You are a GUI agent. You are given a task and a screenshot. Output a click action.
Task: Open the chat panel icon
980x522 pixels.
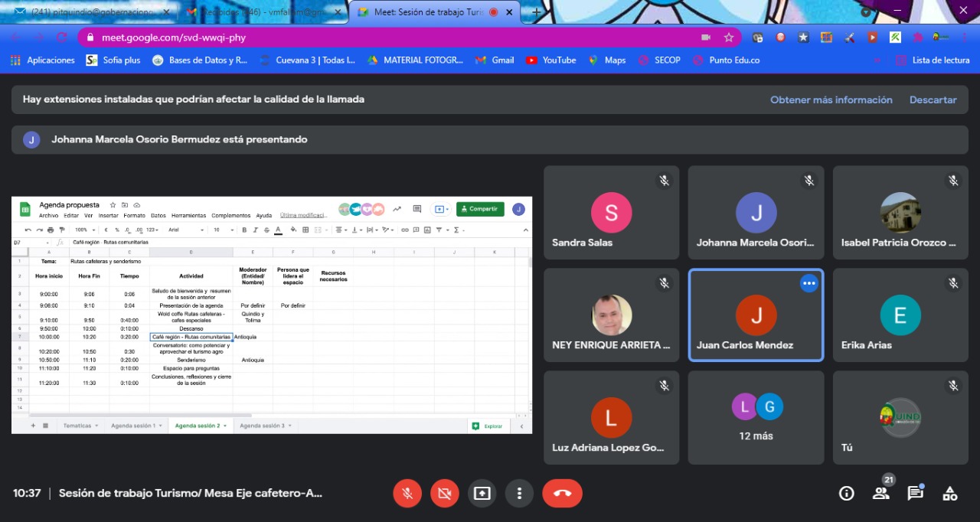pyautogui.click(x=915, y=494)
